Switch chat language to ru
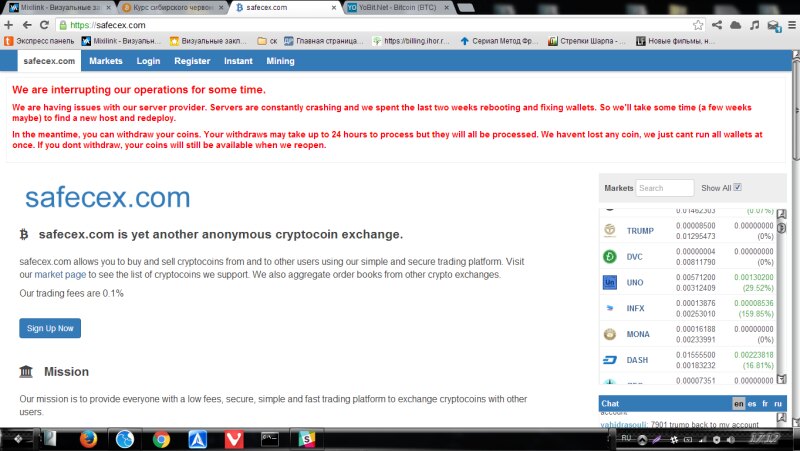Image resolution: width=800 pixels, height=451 pixels. pos(778,404)
